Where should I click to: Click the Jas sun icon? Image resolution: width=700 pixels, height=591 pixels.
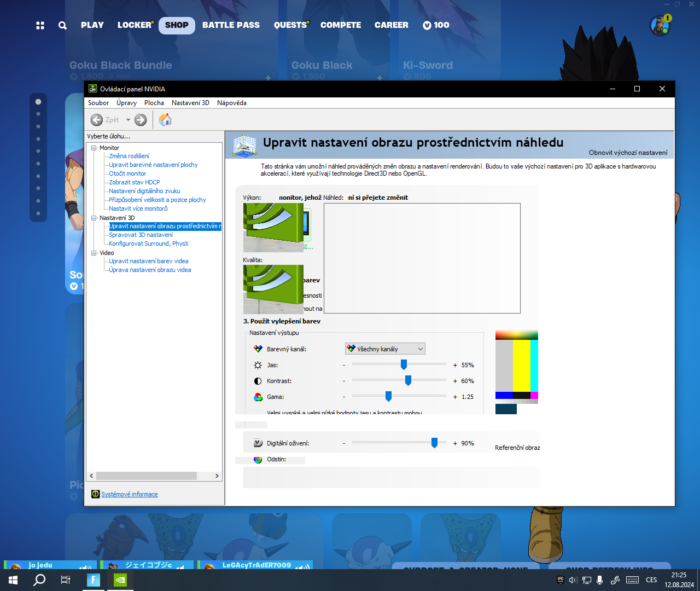tap(258, 365)
